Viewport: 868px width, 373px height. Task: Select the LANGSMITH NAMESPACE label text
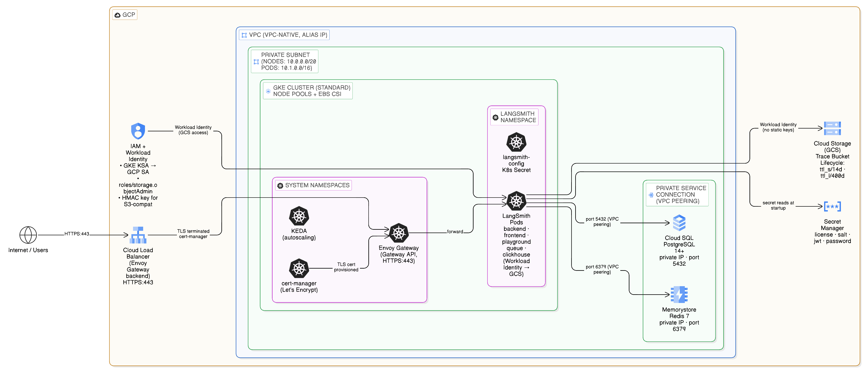tap(518, 117)
